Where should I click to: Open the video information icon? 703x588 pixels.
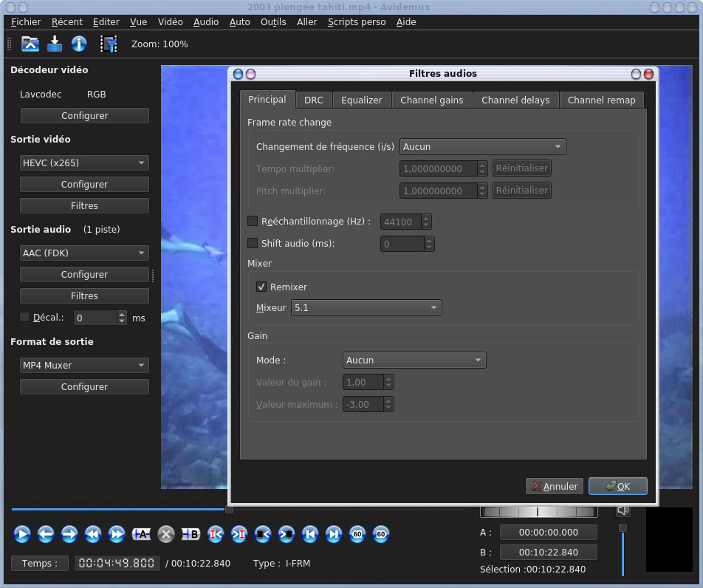(x=79, y=44)
